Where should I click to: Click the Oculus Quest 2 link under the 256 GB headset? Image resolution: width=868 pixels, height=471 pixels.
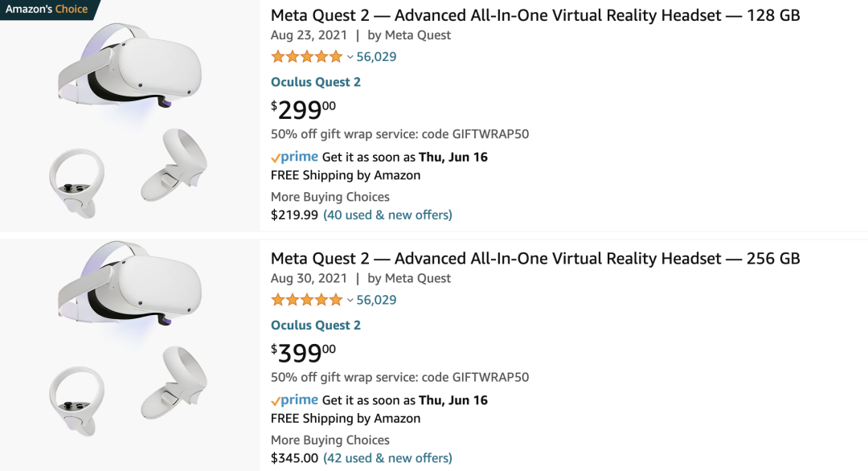coord(316,326)
